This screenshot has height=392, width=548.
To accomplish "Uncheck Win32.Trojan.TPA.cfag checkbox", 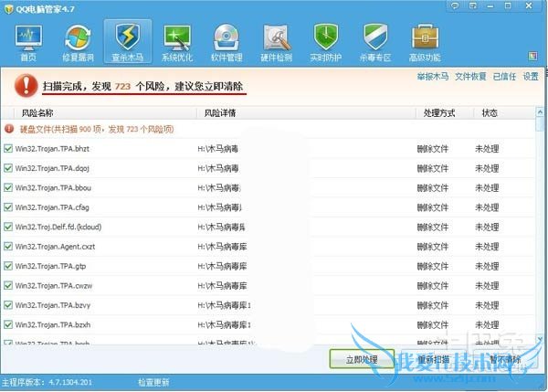I will [x=8, y=207].
